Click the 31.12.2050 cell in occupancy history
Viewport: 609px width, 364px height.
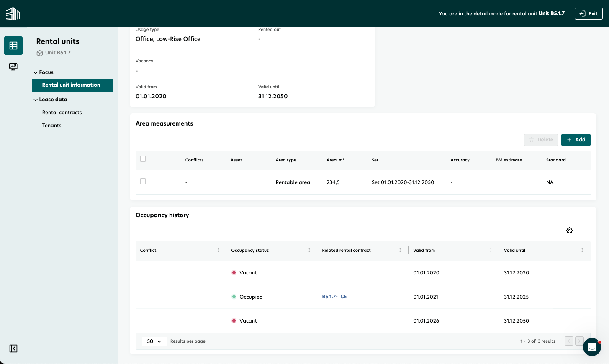[x=516, y=321]
